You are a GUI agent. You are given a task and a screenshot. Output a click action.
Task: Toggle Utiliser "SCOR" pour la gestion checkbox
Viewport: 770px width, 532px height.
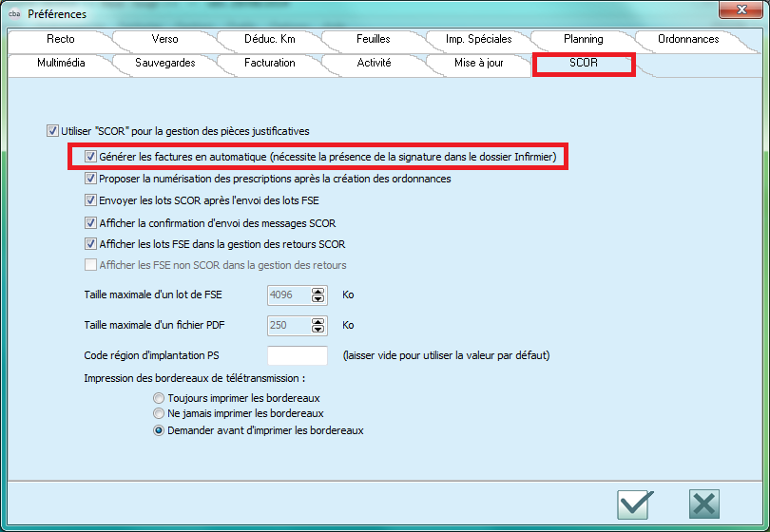[x=52, y=131]
